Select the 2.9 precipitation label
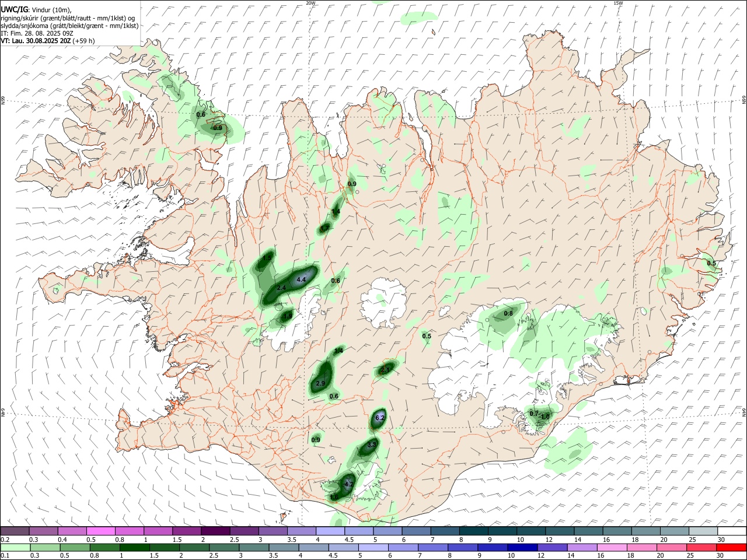The height and width of the screenshot is (560, 747). (320, 384)
